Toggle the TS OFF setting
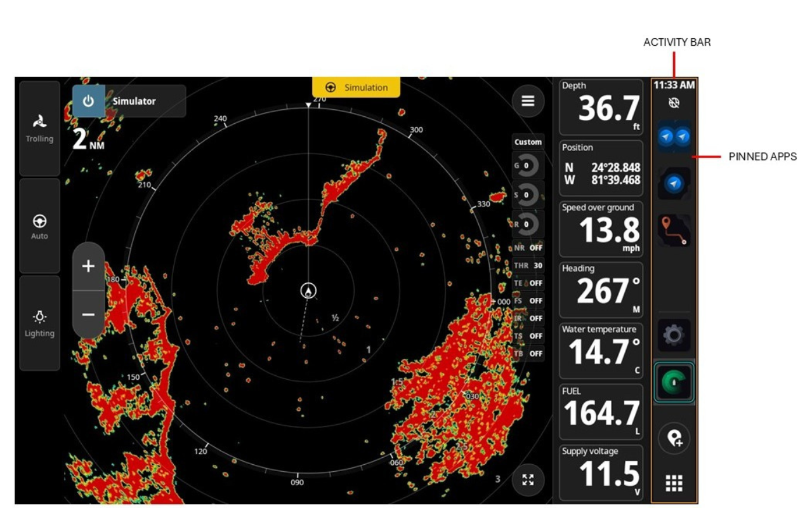The height and width of the screenshot is (508, 812). click(528, 336)
